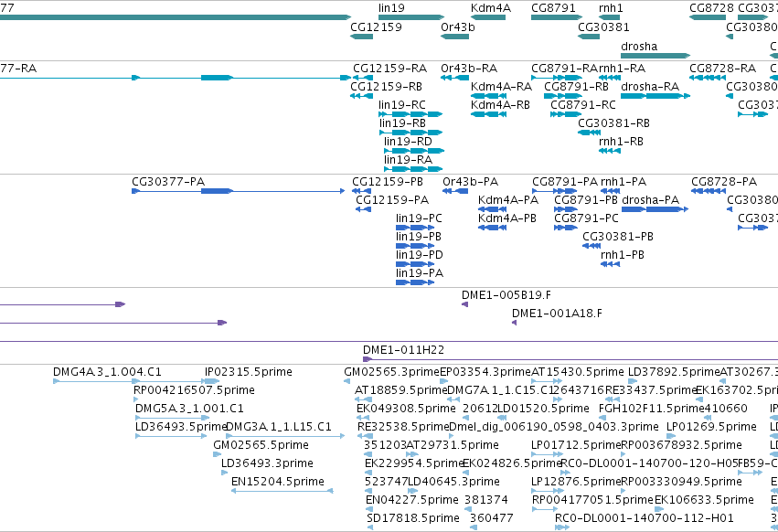Select EST RP004216507.5prime
778x532 pixels.
[136, 399]
